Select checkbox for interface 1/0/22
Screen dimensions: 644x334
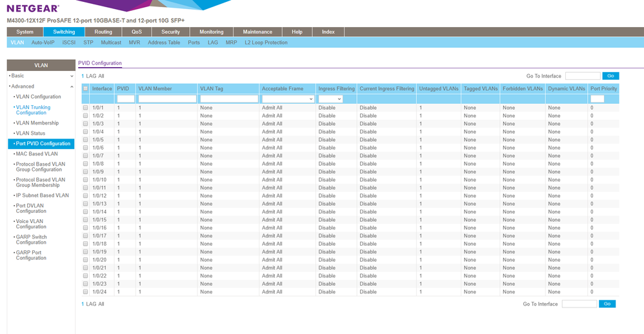click(x=85, y=276)
